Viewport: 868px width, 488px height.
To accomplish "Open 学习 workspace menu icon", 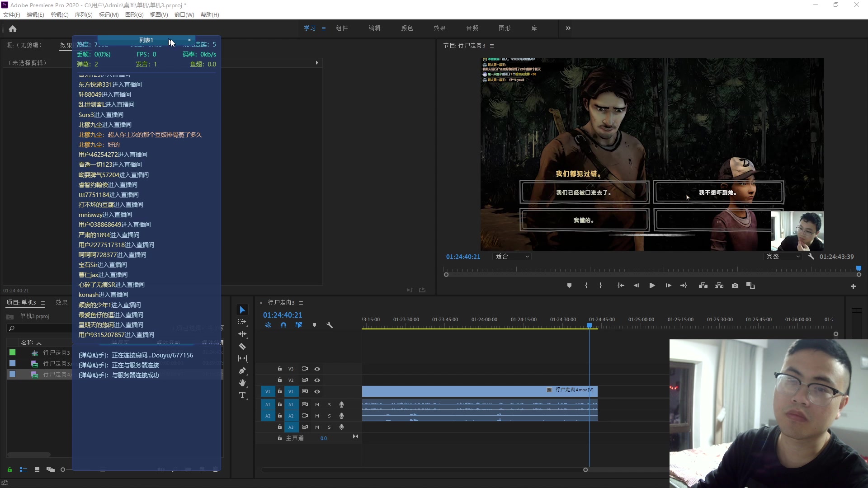I will pos(324,28).
